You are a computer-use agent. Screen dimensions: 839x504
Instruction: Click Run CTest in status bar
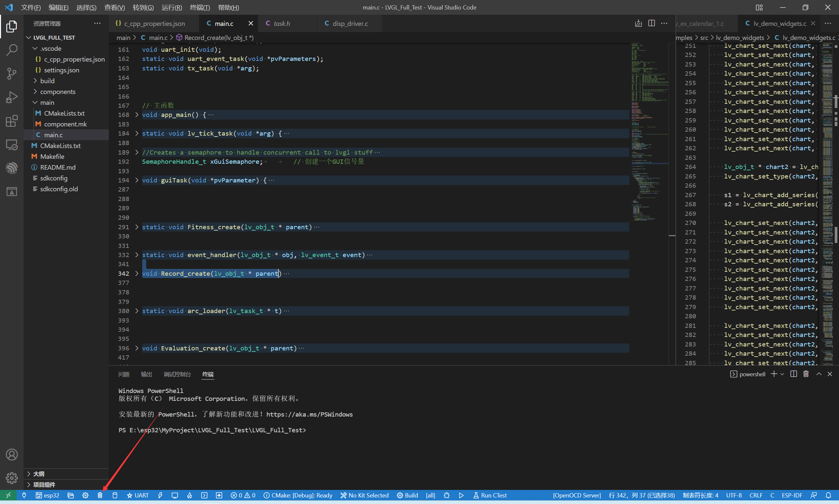click(x=490, y=495)
